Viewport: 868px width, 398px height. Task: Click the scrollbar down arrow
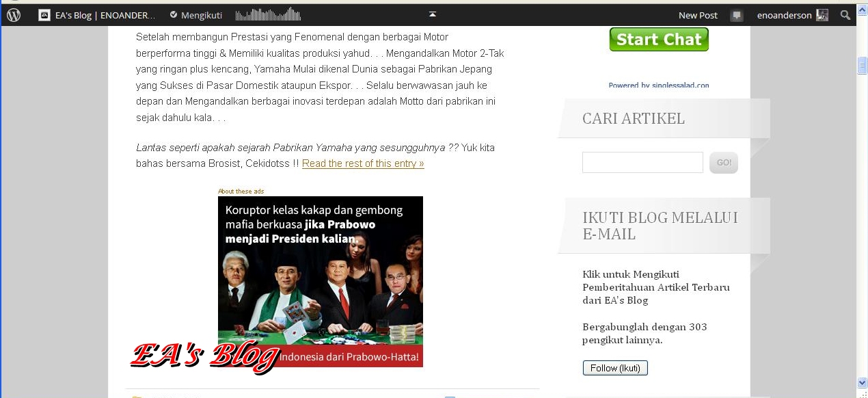[862, 383]
